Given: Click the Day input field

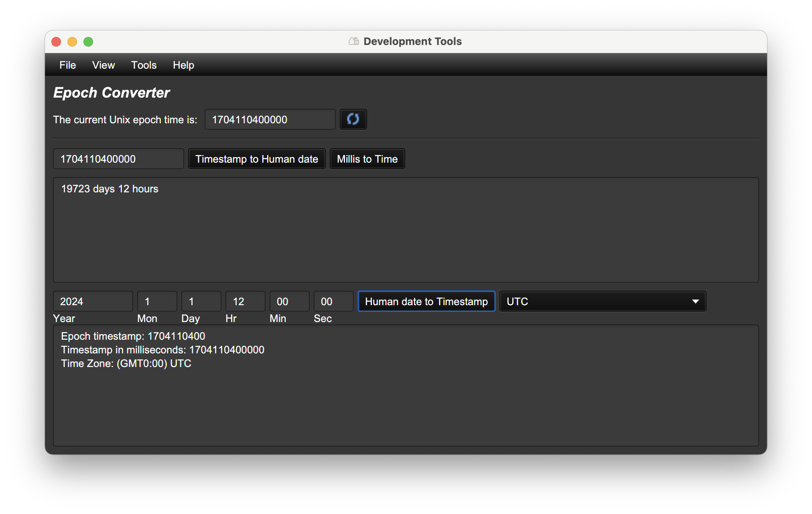Looking at the screenshot, I should (x=201, y=302).
